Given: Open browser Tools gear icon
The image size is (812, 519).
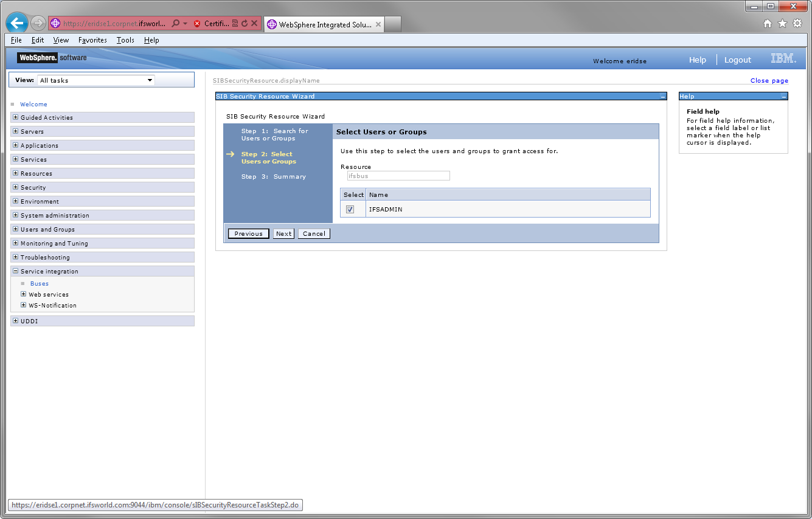Looking at the screenshot, I should (x=797, y=24).
